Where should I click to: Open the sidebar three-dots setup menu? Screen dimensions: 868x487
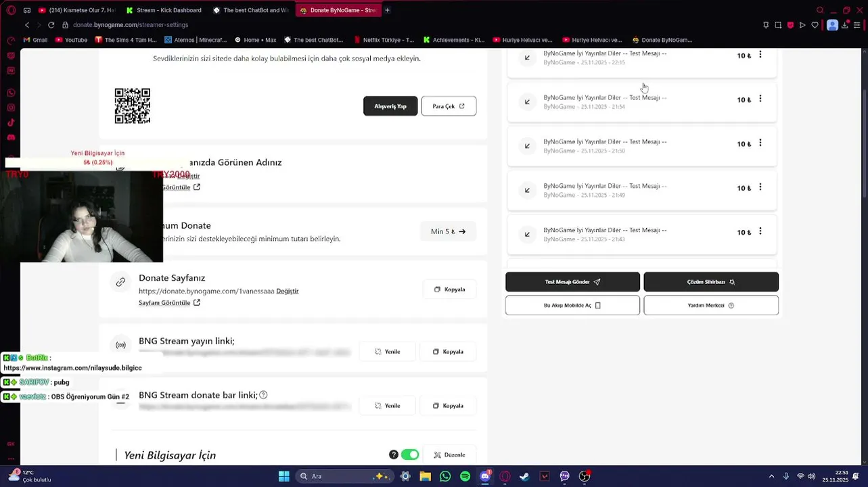coord(11,457)
